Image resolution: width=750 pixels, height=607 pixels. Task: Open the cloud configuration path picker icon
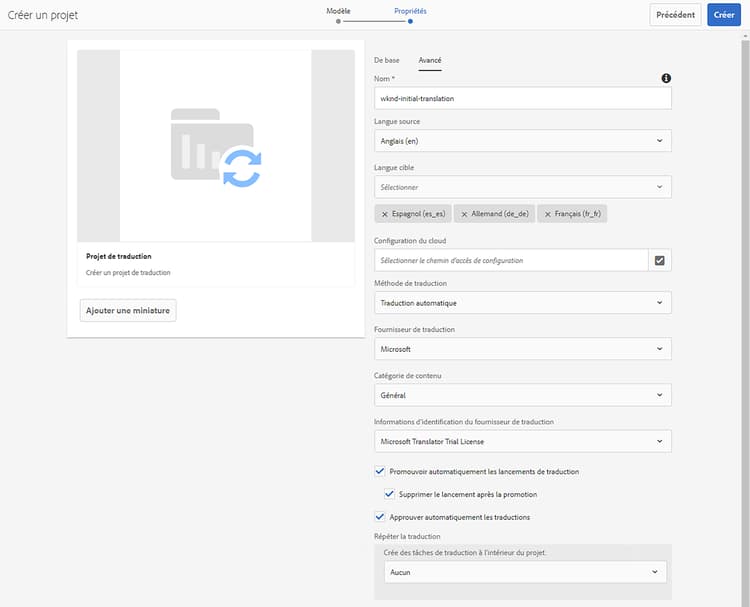coord(660,260)
